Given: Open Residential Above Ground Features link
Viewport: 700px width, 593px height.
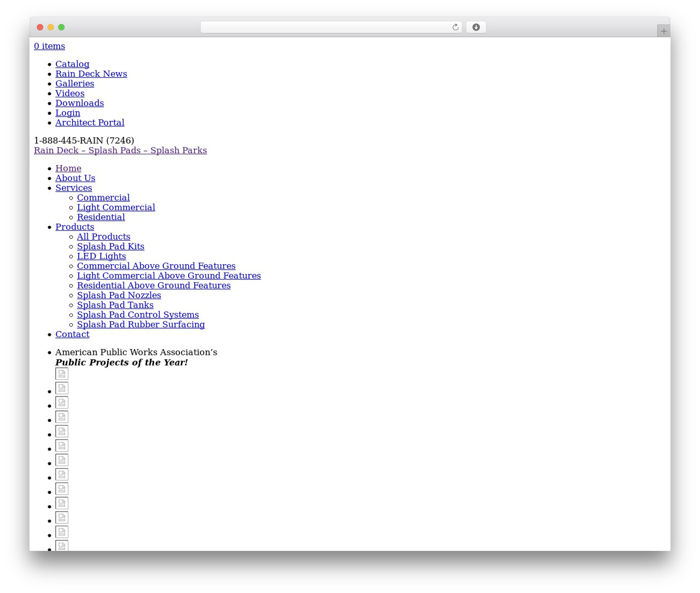Looking at the screenshot, I should [x=154, y=286].
